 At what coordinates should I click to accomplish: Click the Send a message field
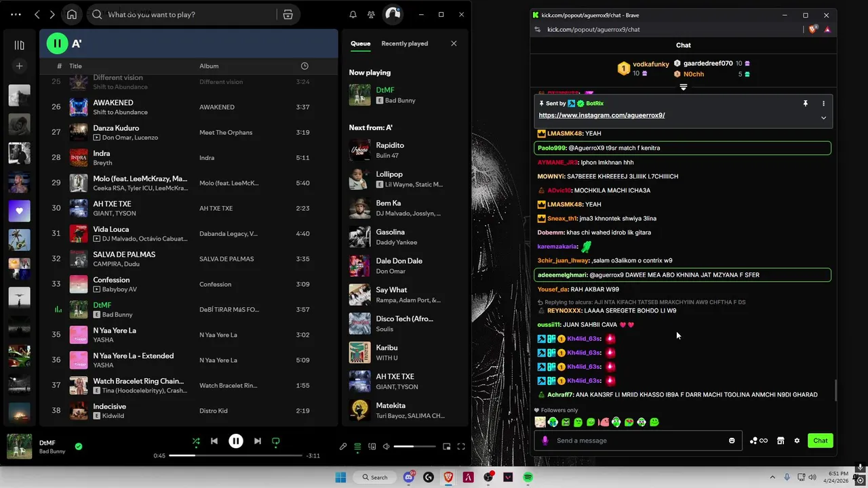click(x=639, y=441)
